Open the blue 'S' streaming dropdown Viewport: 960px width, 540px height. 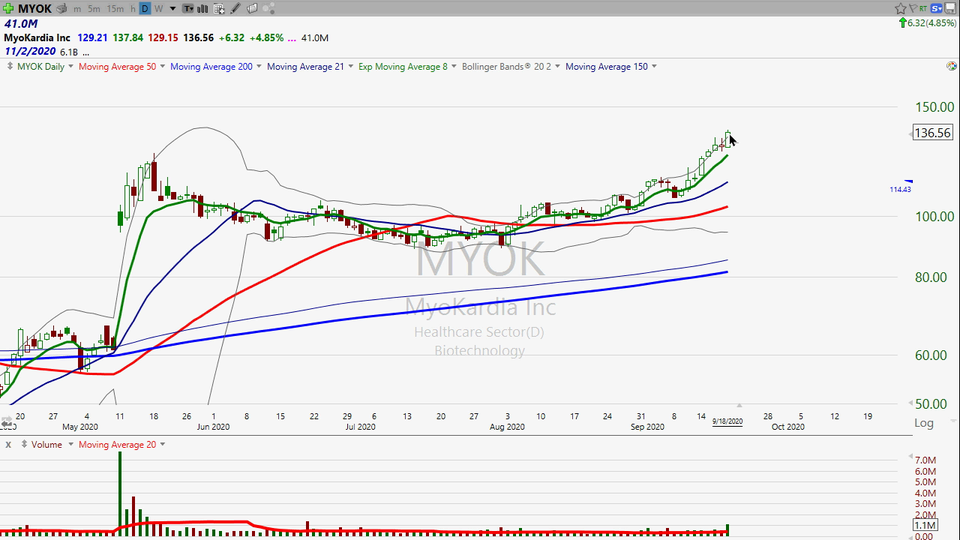936,8
